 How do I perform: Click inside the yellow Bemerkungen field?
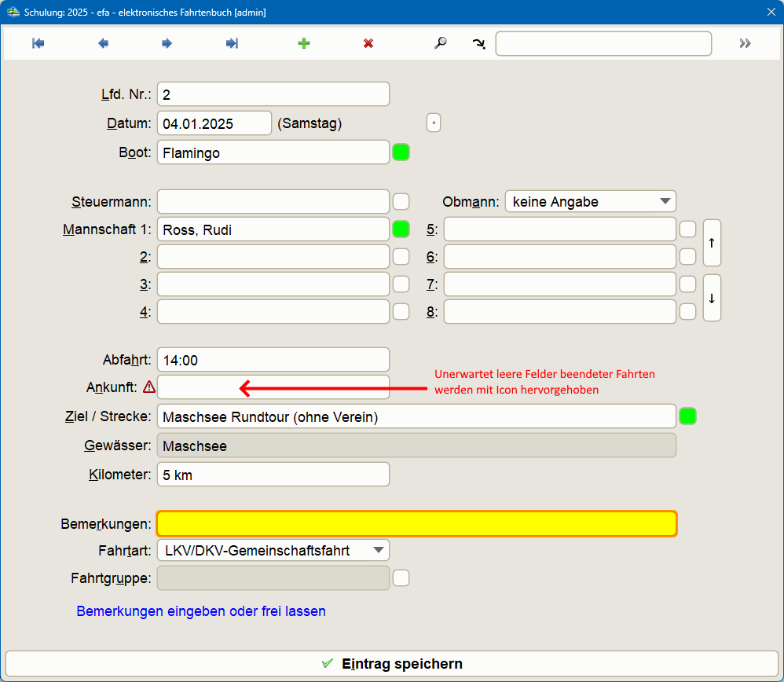(x=416, y=523)
